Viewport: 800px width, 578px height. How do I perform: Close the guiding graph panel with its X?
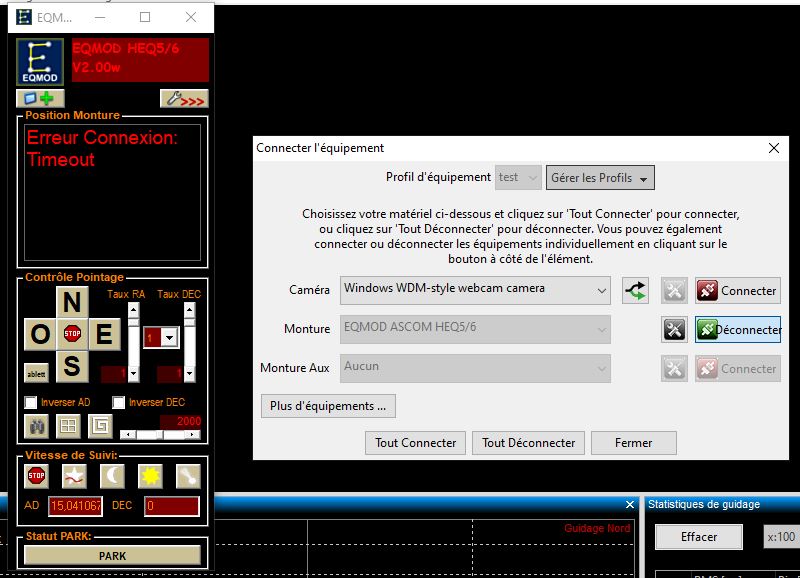(x=630, y=505)
